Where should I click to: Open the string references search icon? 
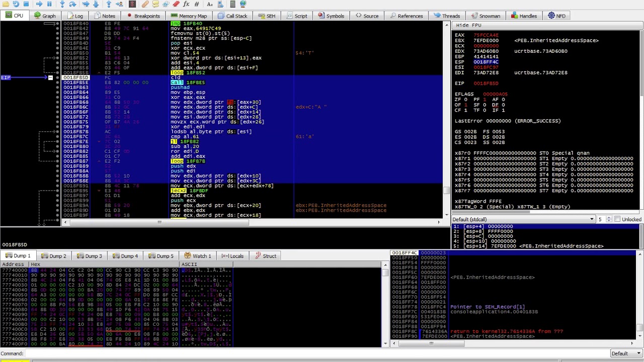pos(210,4)
